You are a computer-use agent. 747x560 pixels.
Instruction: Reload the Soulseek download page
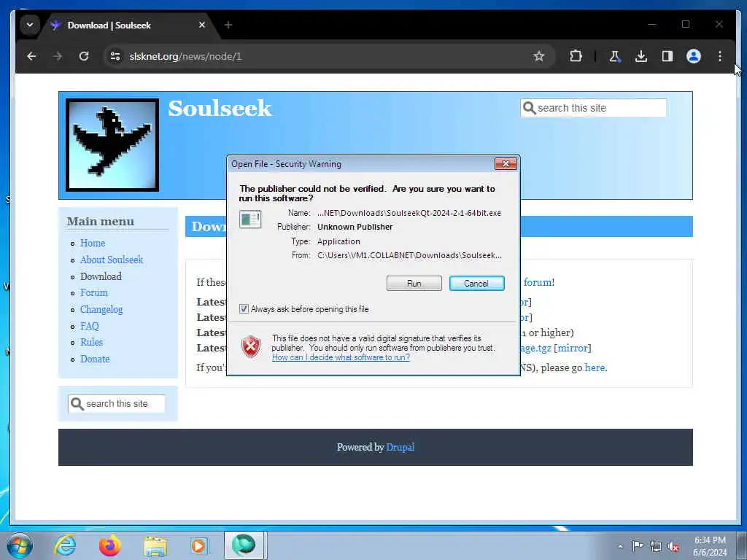(x=84, y=56)
